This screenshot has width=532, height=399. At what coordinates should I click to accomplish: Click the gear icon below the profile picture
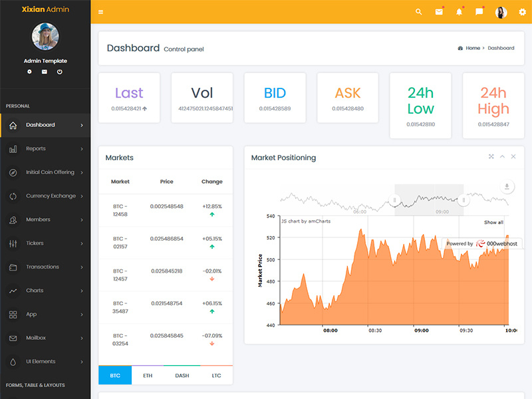click(29, 71)
